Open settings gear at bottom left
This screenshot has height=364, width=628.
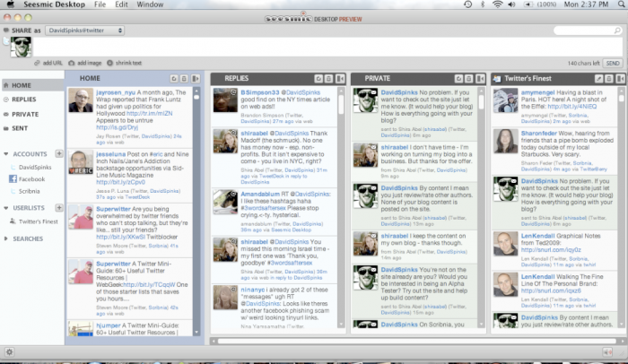[9, 352]
